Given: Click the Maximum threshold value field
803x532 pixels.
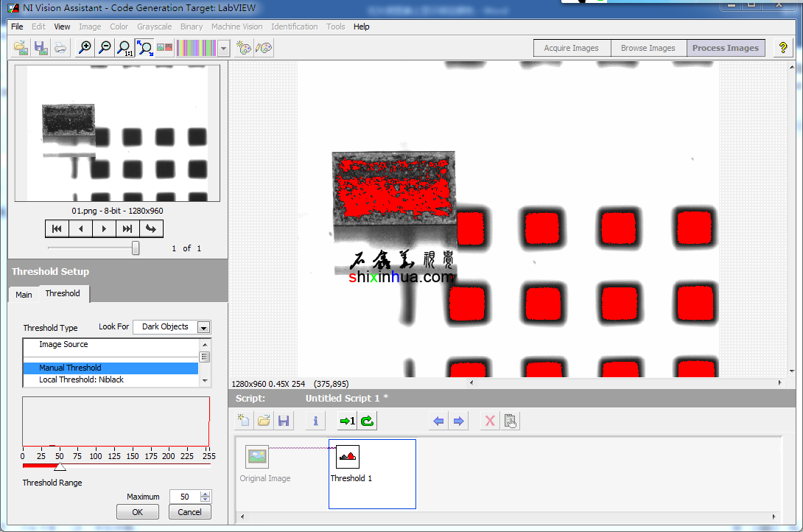Looking at the screenshot, I should pos(184,497).
